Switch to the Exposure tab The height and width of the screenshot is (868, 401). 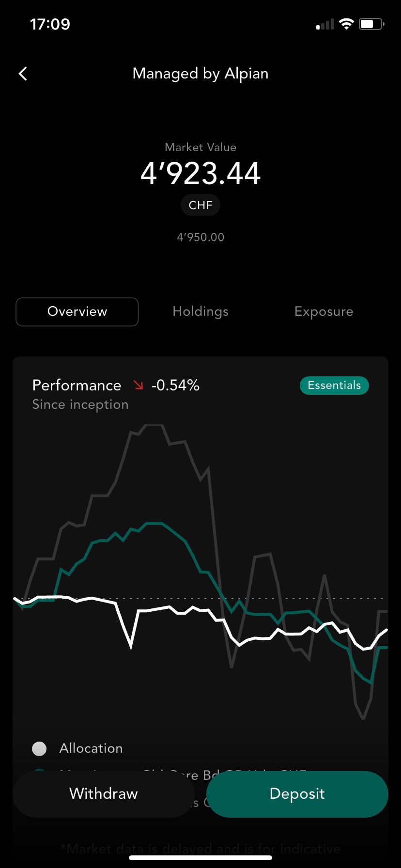click(324, 311)
